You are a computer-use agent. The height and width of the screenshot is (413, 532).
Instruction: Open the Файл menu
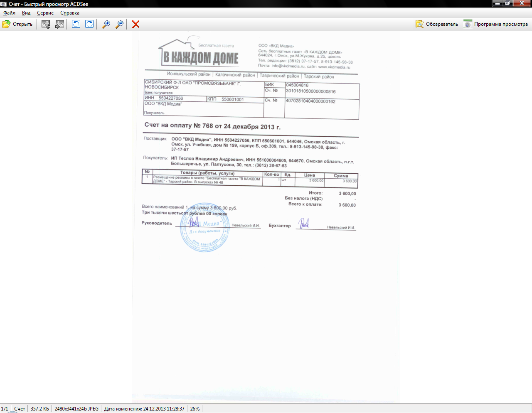9,13
